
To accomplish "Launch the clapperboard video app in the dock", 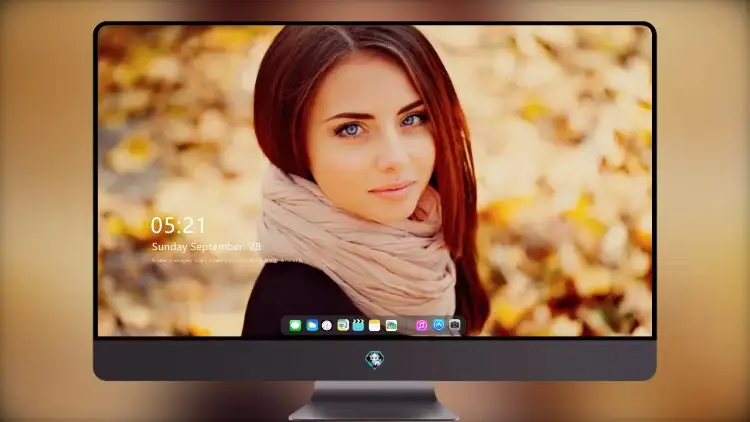I will coord(358,326).
